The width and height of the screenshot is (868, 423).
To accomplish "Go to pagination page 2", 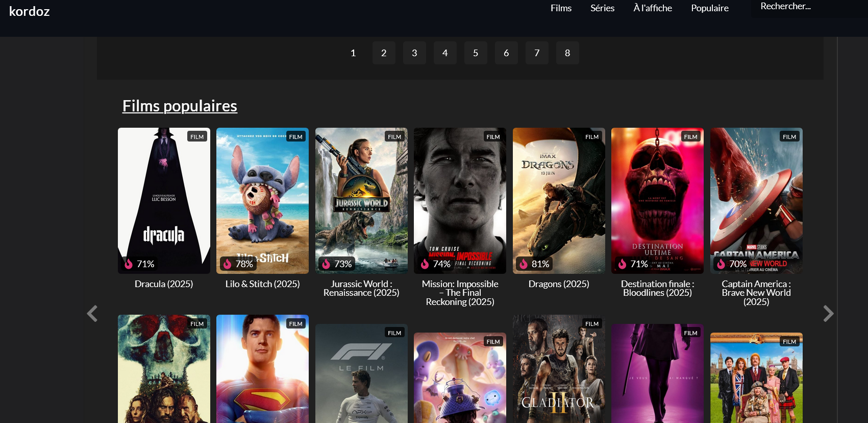I will (x=384, y=53).
